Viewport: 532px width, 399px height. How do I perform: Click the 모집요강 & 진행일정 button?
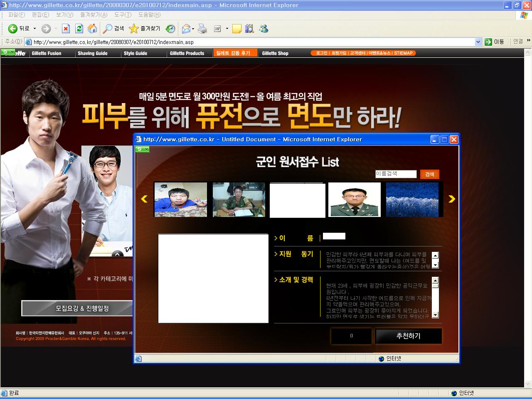click(77, 308)
